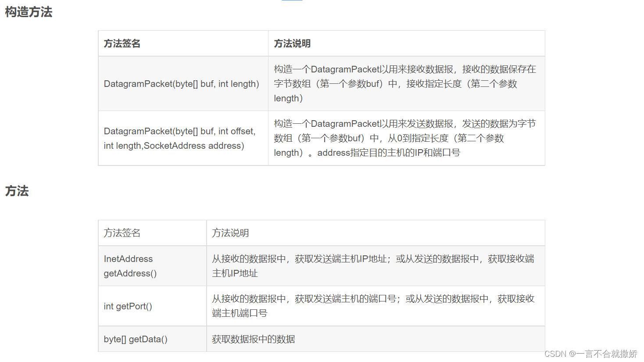Viewport: 644px width, 362px height.
Task: Click the byte[] getData() cell
Action: click(136, 339)
